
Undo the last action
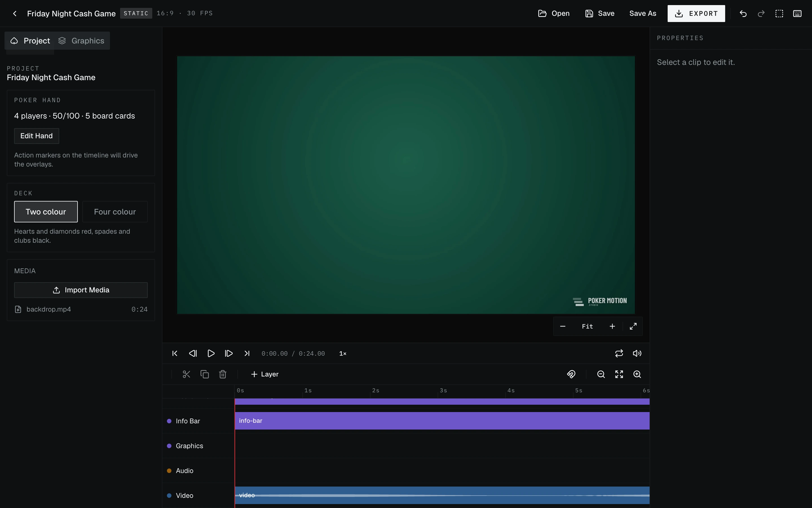pyautogui.click(x=743, y=14)
